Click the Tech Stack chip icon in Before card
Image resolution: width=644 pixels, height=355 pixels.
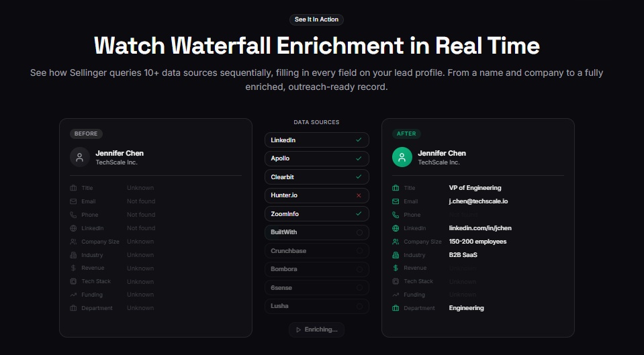(x=73, y=282)
